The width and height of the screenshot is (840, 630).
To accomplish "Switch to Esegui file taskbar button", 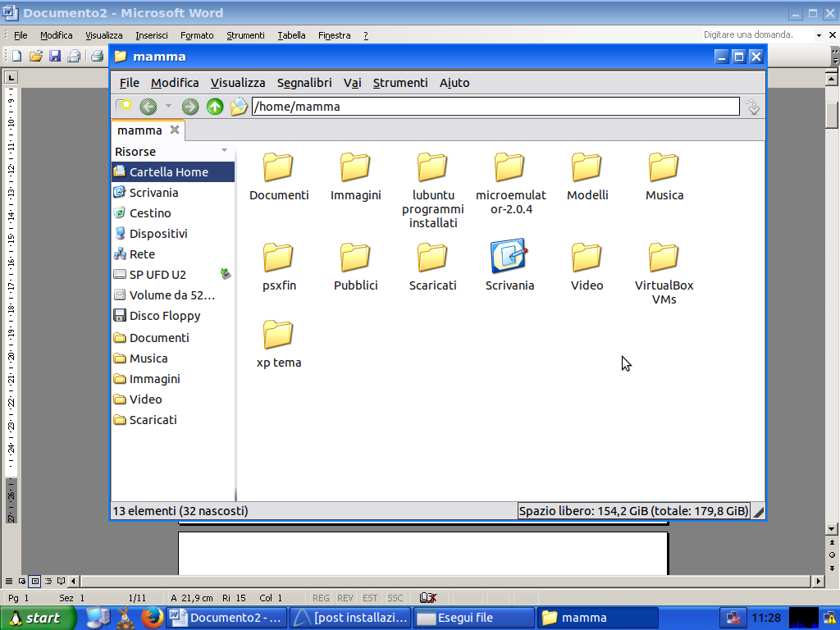I will coord(473,618).
